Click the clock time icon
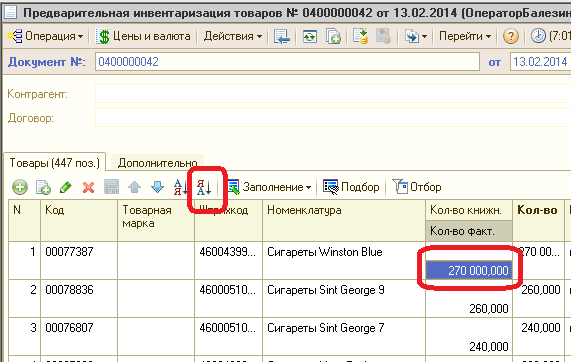 538,36
